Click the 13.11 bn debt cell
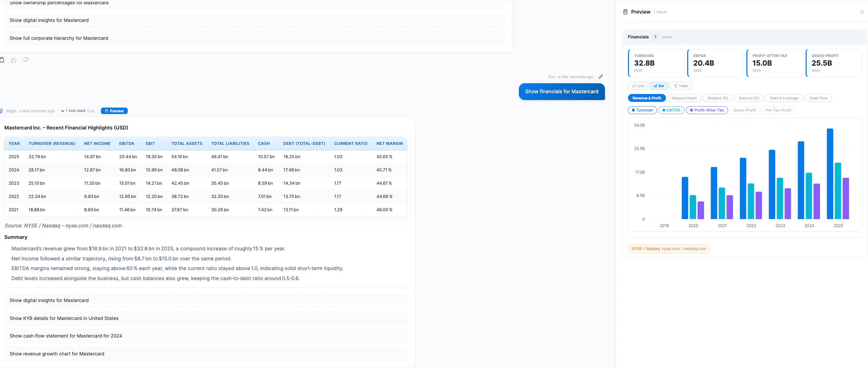The width and height of the screenshot is (868, 368). pos(291,210)
